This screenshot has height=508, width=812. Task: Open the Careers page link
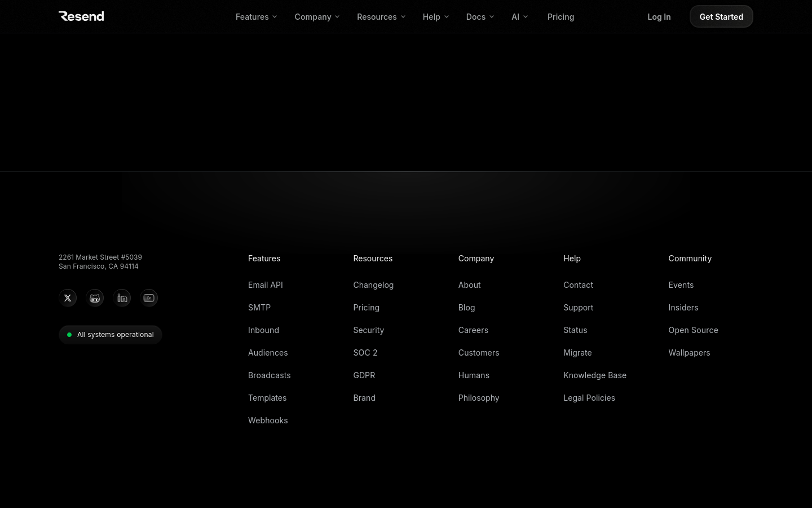(x=473, y=330)
